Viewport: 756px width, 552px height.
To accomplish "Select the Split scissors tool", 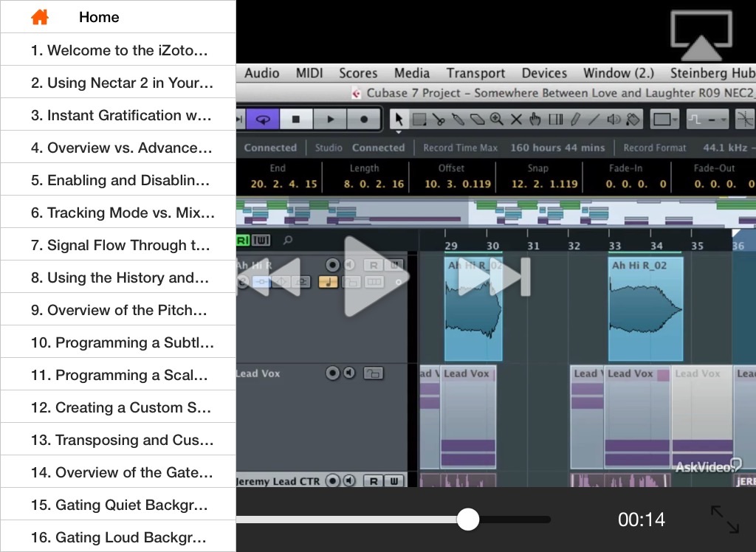I will click(439, 119).
